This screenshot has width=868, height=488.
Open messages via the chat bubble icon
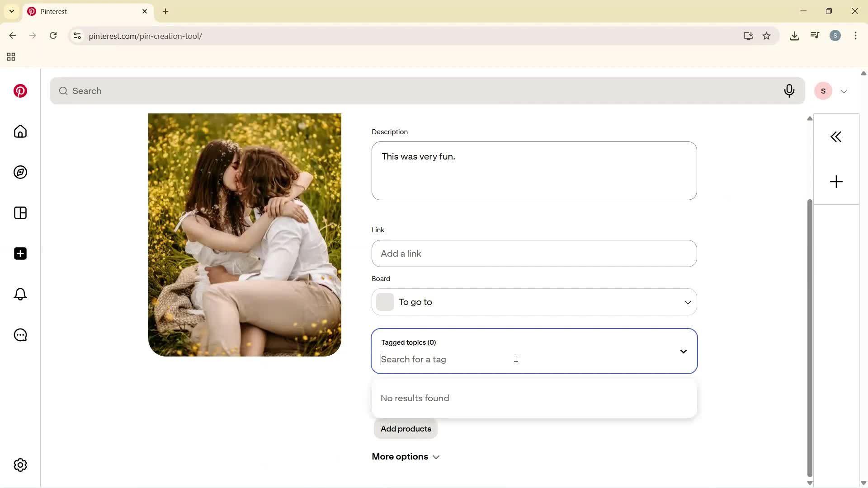click(20, 335)
